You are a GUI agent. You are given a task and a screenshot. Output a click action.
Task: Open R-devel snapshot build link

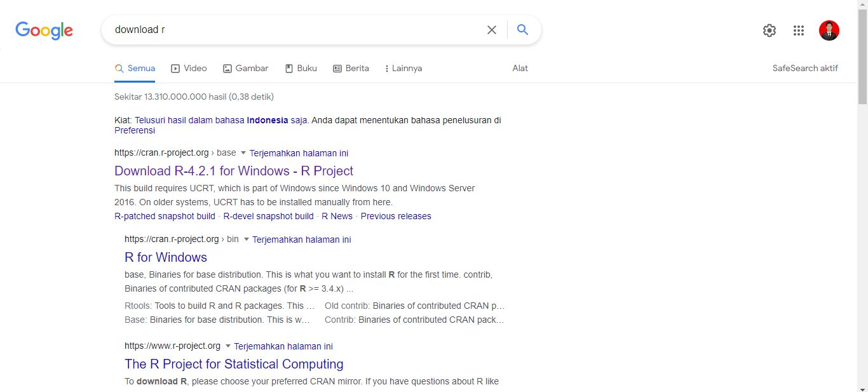click(x=268, y=216)
